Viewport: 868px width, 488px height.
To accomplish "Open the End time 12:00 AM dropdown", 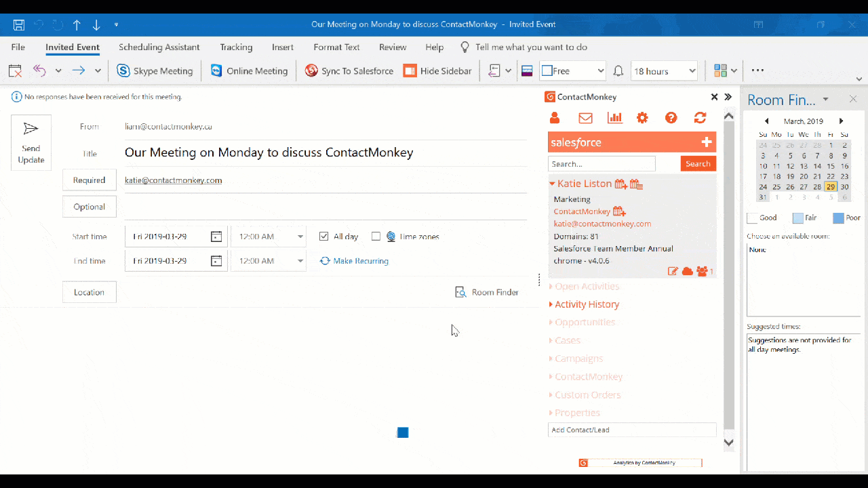I will point(300,261).
